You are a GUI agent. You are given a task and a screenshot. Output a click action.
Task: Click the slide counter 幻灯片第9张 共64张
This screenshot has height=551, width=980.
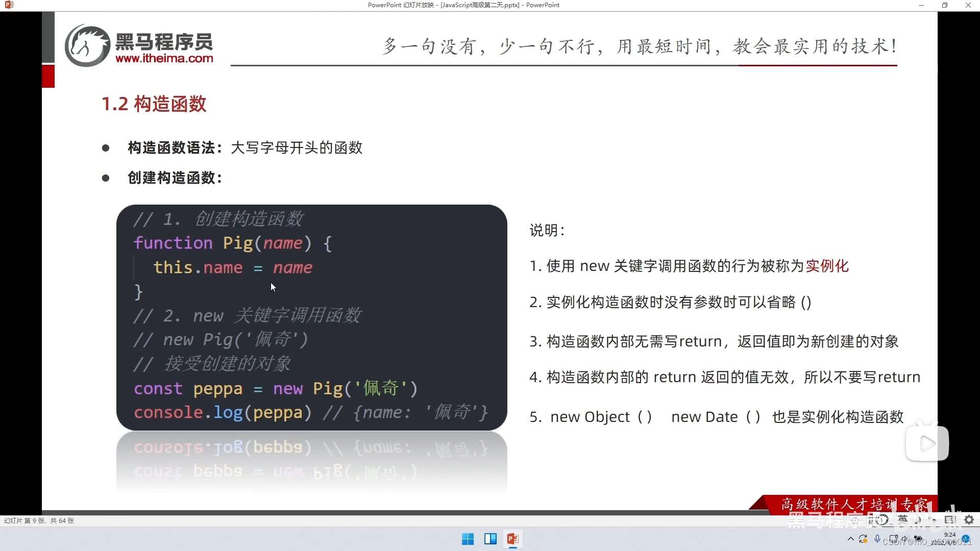click(x=39, y=520)
